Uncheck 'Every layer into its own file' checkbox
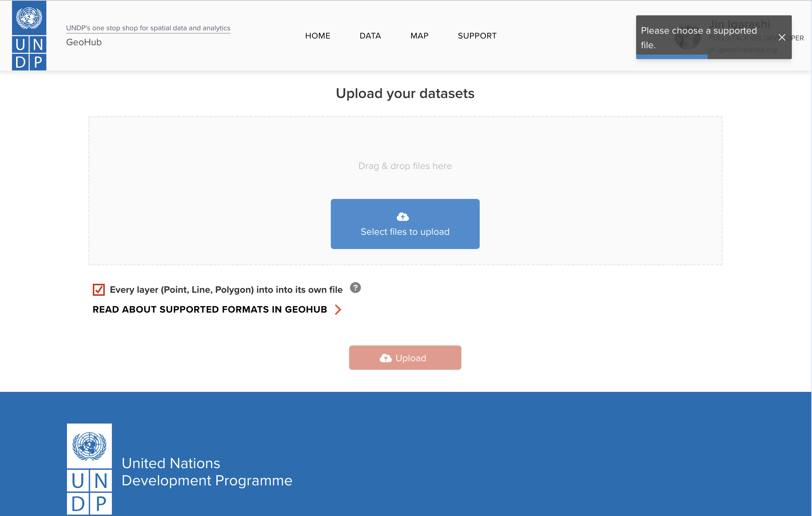 [x=99, y=290]
